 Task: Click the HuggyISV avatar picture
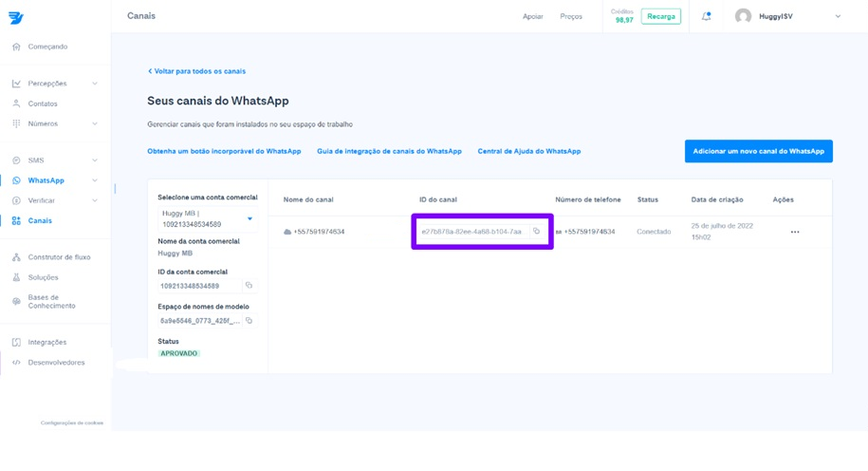[x=743, y=17]
